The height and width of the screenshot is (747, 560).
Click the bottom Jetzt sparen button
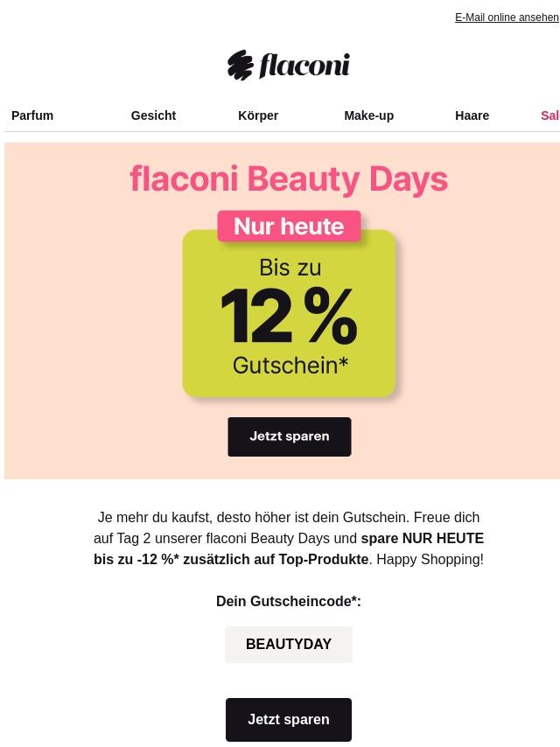289,719
